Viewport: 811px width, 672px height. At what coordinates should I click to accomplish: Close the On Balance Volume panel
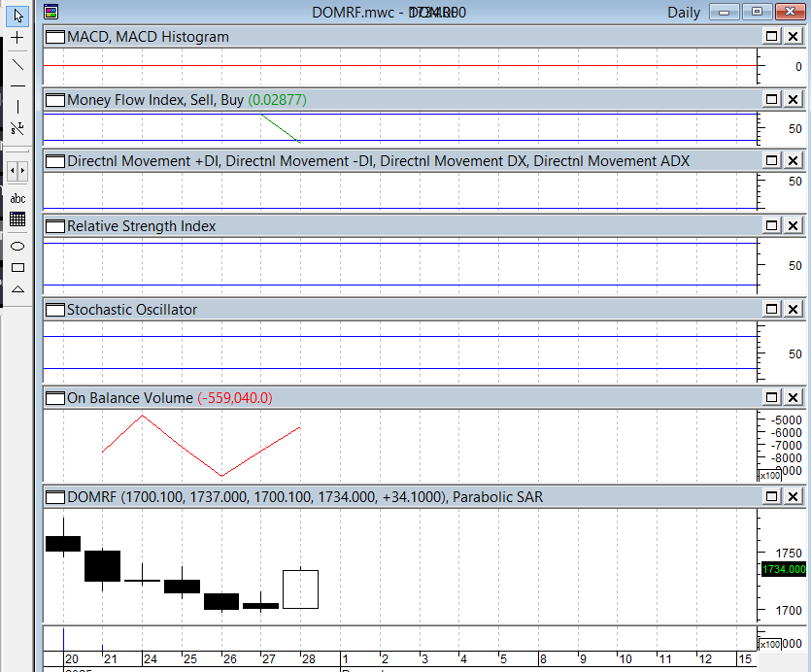[x=793, y=397]
